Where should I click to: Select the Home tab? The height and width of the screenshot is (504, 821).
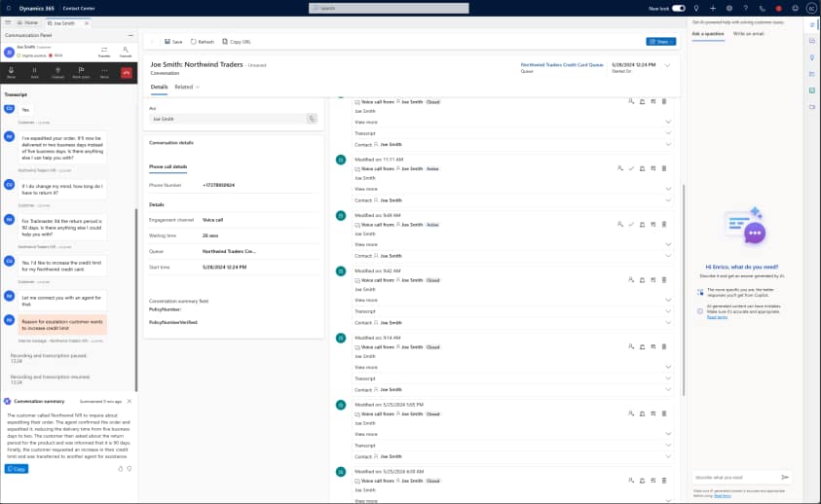click(27, 21)
